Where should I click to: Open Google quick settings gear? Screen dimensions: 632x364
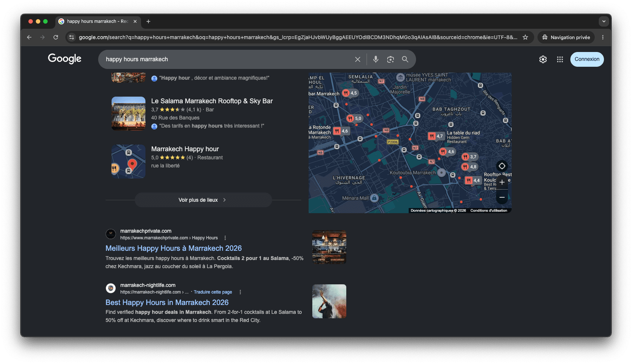coord(543,59)
